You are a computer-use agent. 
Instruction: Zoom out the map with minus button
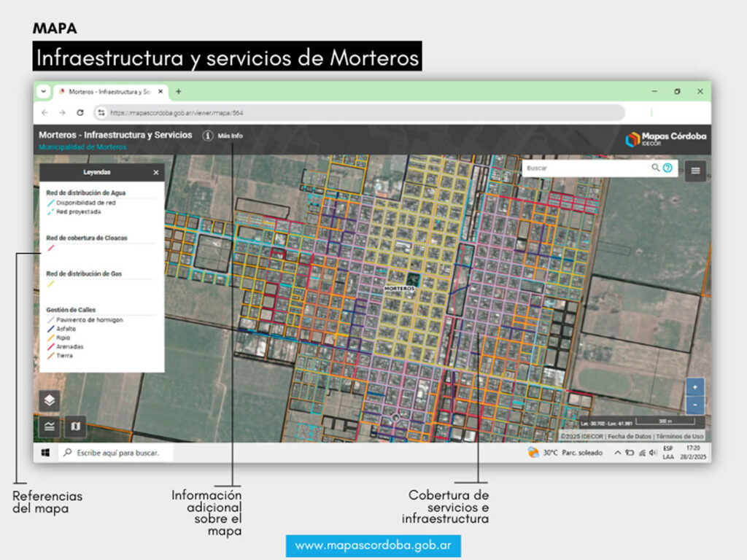tap(695, 405)
